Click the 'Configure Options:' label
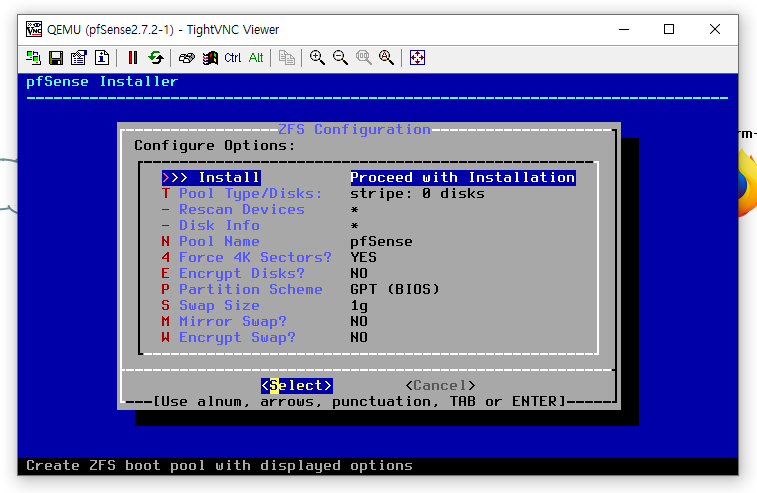The height and width of the screenshot is (493, 757). [x=214, y=146]
